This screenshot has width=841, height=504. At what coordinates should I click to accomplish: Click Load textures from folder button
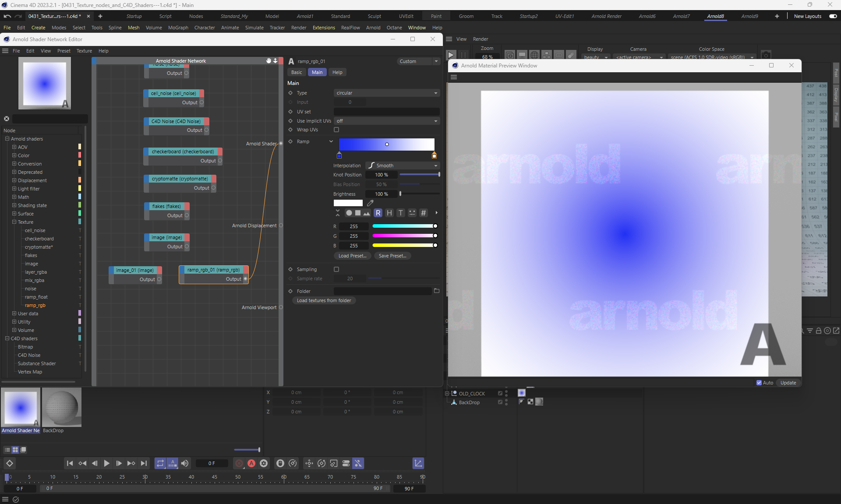pyautogui.click(x=324, y=301)
